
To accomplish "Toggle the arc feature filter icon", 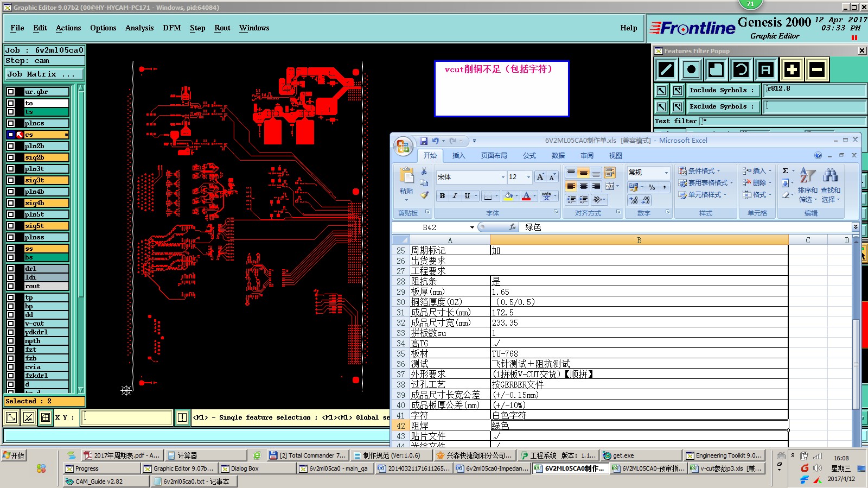I will click(741, 69).
